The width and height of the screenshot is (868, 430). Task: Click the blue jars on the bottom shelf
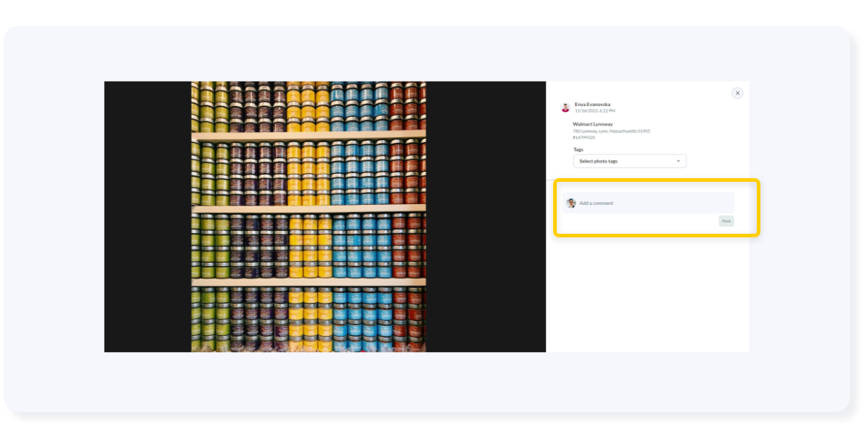pos(360,317)
